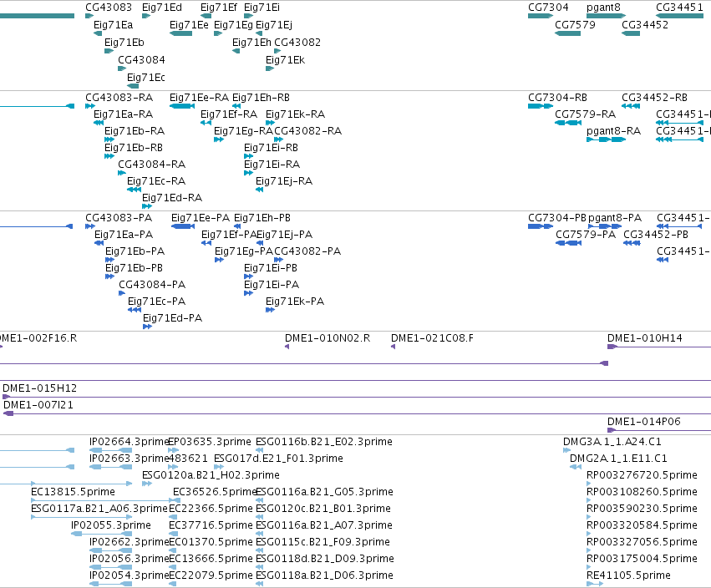Select the Eig71Ec gene label
The image size is (711, 588).
click(145, 78)
